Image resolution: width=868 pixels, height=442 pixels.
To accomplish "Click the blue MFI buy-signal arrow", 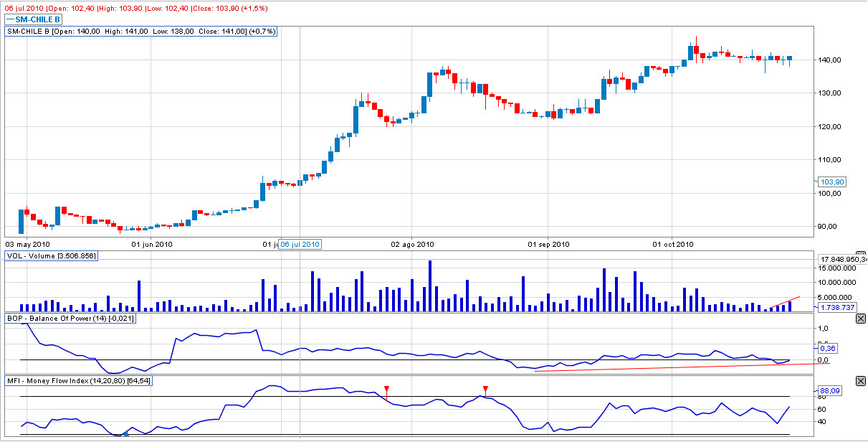I will point(126,433).
